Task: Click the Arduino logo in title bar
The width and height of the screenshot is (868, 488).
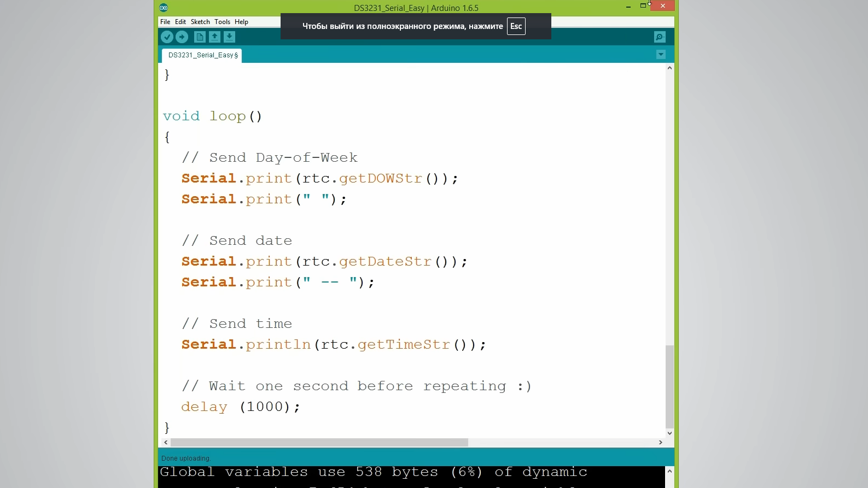Action: pyautogui.click(x=164, y=8)
